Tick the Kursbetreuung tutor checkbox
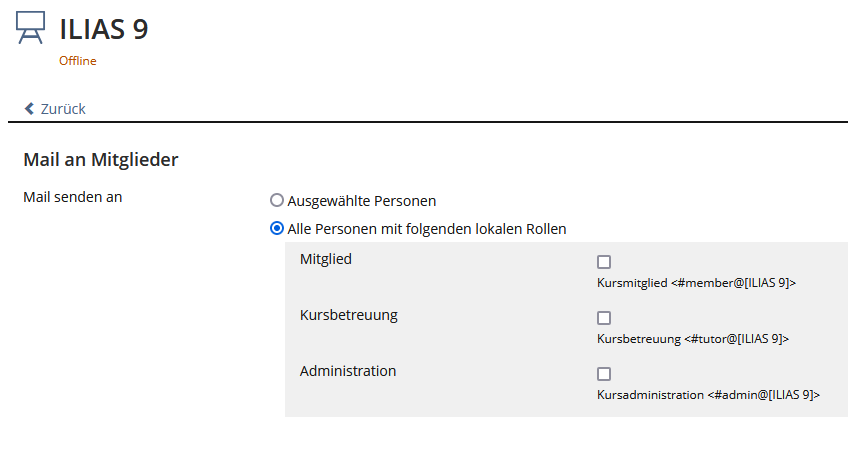 [x=604, y=318]
